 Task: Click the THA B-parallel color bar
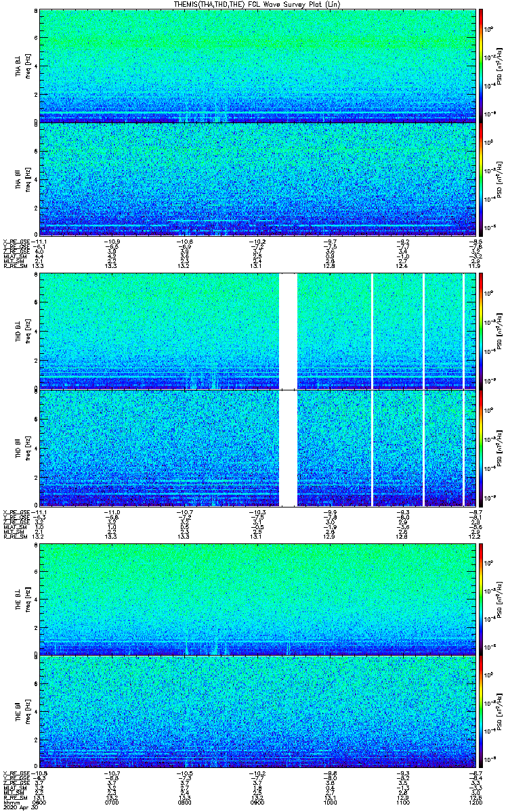[482, 179]
